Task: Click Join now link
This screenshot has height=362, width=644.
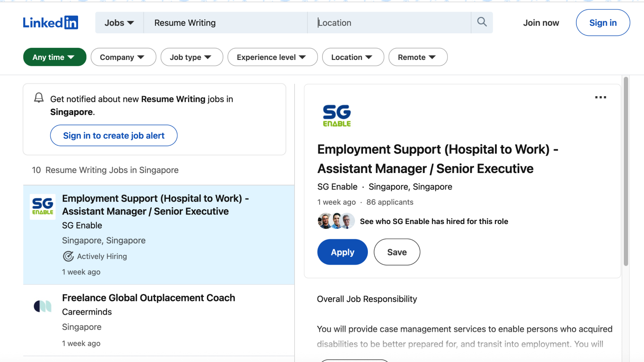Action: point(541,23)
